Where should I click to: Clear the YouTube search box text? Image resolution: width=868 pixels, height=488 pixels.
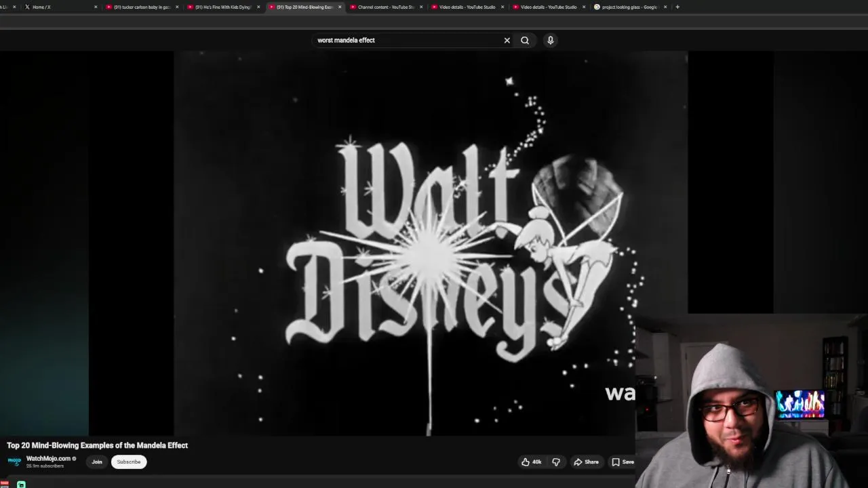tap(507, 40)
